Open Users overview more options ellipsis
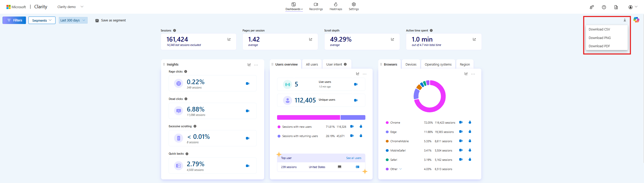 tap(365, 74)
